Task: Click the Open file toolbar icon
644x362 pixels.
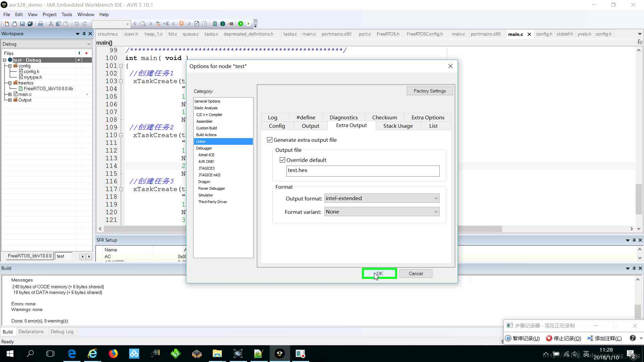Action: 14,24
